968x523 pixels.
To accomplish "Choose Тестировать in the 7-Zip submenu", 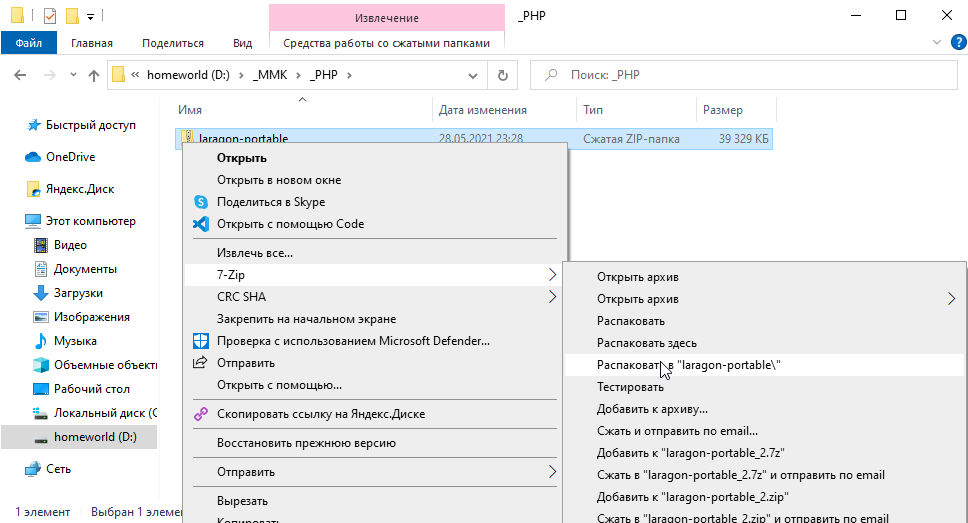I will click(x=630, y=387).
